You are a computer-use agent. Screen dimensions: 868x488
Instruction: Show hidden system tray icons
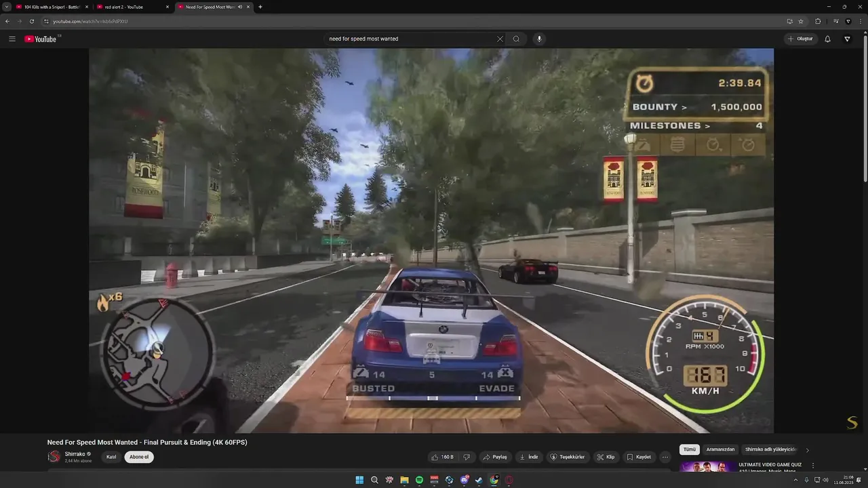(796, 480)
